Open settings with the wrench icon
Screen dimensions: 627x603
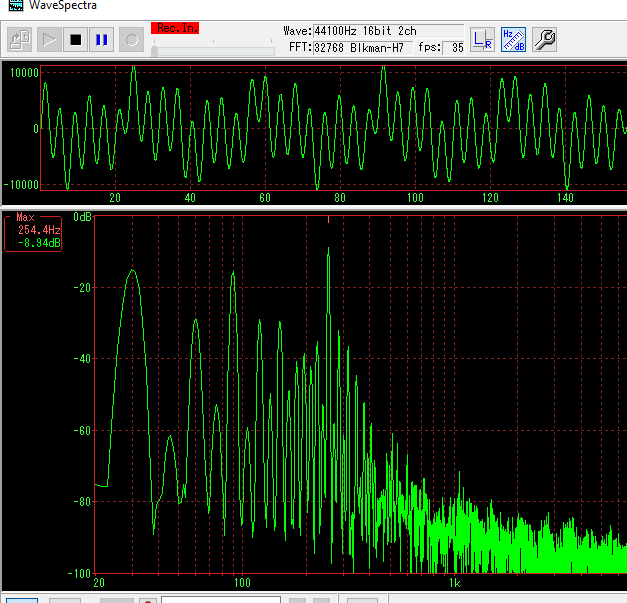(x=545, y=40)
